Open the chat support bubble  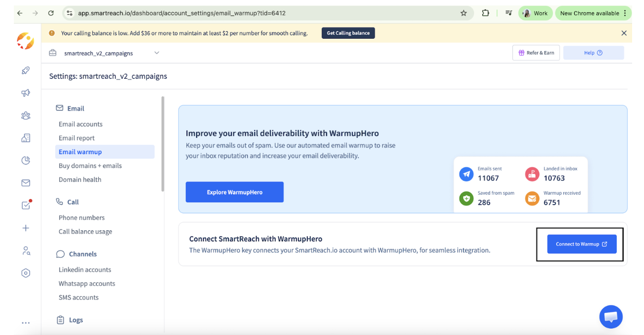pos(611,317)
